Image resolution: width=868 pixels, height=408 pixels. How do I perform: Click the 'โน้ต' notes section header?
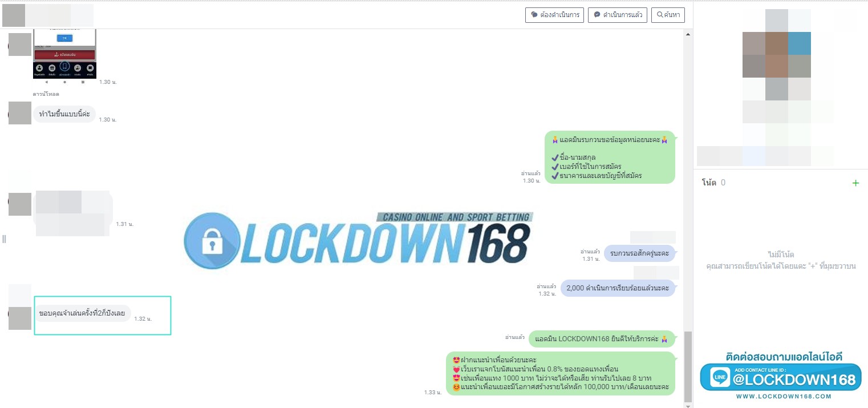709,183
